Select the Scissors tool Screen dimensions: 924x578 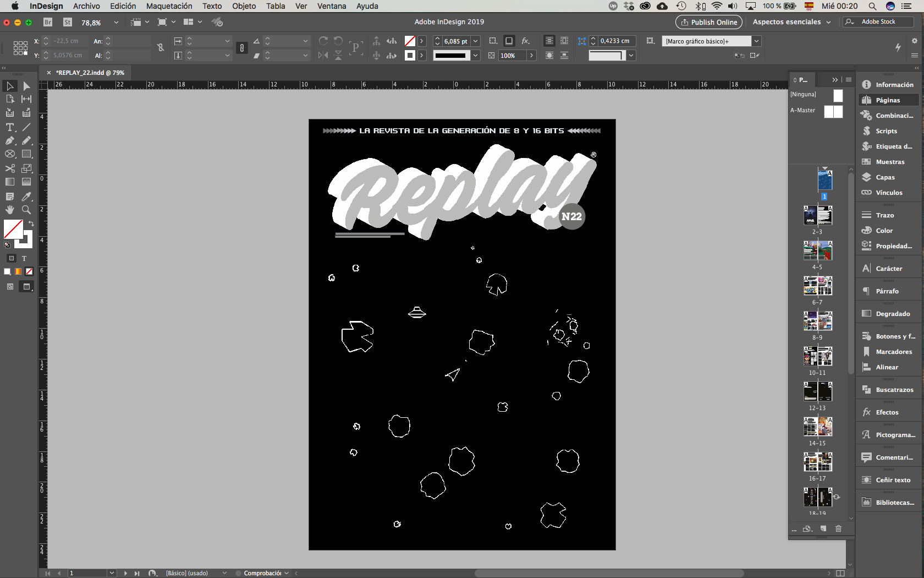pos(10,168)
